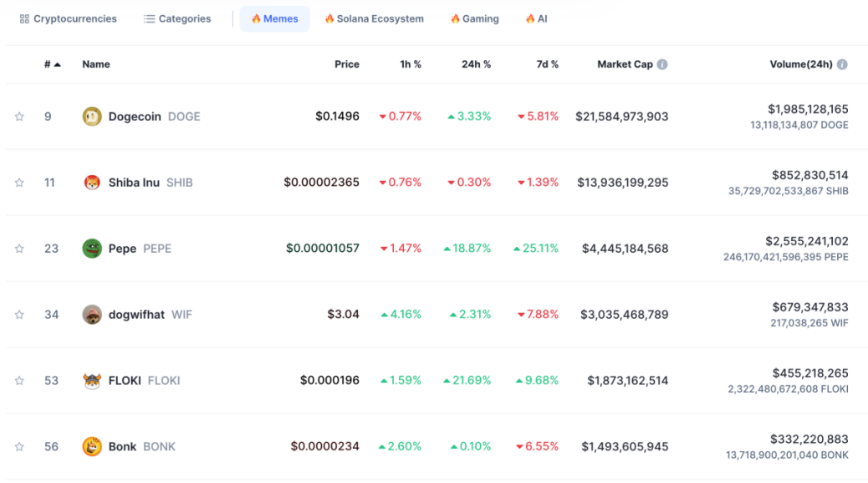This screenshot has width=868, height=483.
Task: Toggle the Bonk watchlist star
Action: click(19, 446)
